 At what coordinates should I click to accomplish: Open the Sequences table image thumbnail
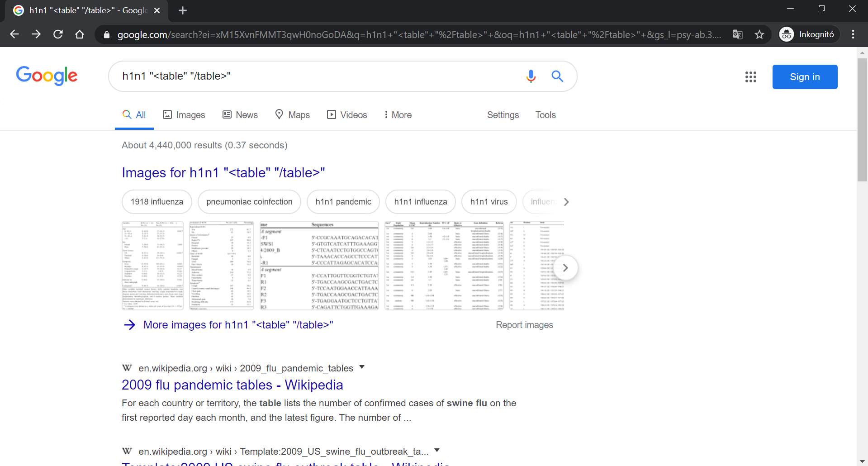pos(319,265)
